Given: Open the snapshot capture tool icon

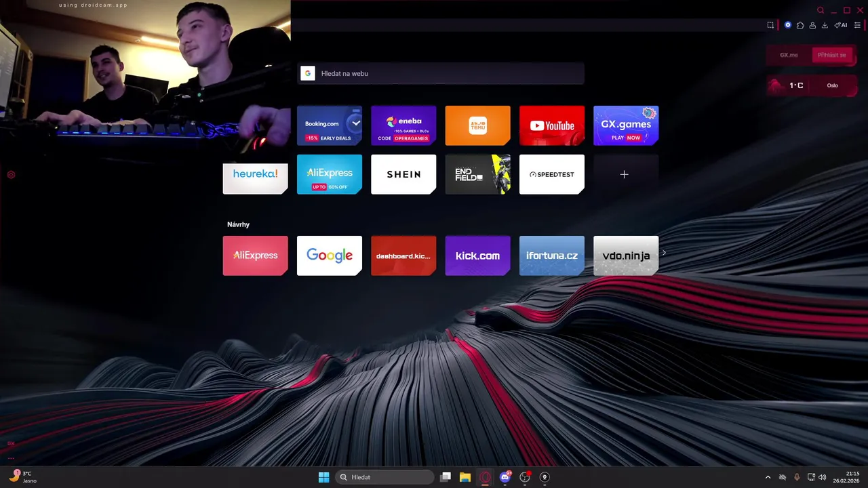Looking at the screenshot, I should tap(770, 25).
